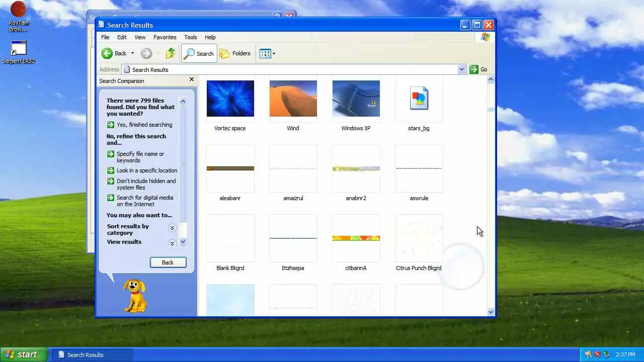Screen dimensions: 644x362
Task: Open the Tools menu
Action: 191,37
